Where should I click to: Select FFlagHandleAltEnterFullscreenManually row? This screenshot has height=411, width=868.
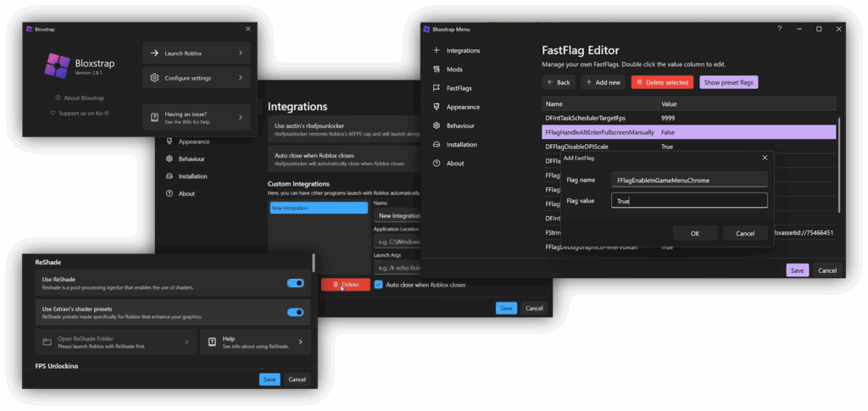click(x=688, y=132)
